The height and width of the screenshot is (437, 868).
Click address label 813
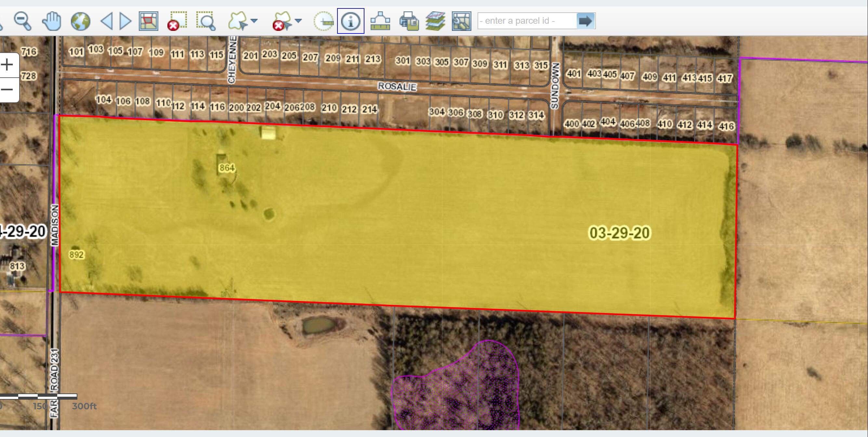(x=17, y=266)
